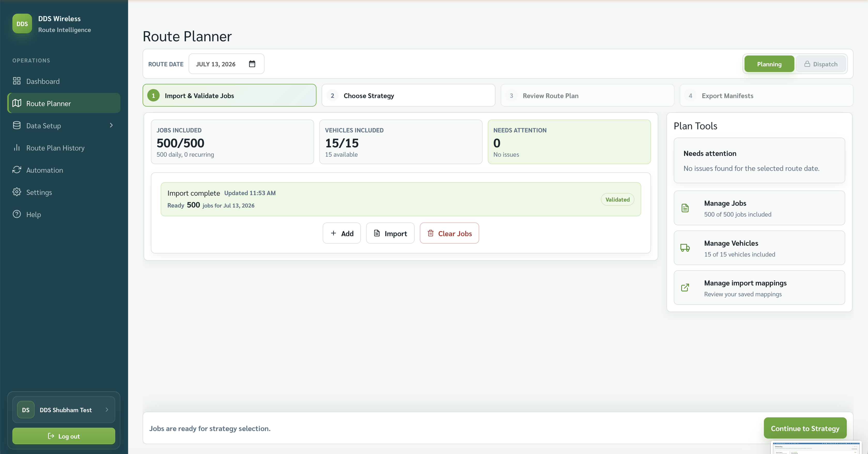Image resolution: width=868 pixels, height=454 pixels.
Task: Click the Log out arrow icon
Action: [x=51, y=436]
